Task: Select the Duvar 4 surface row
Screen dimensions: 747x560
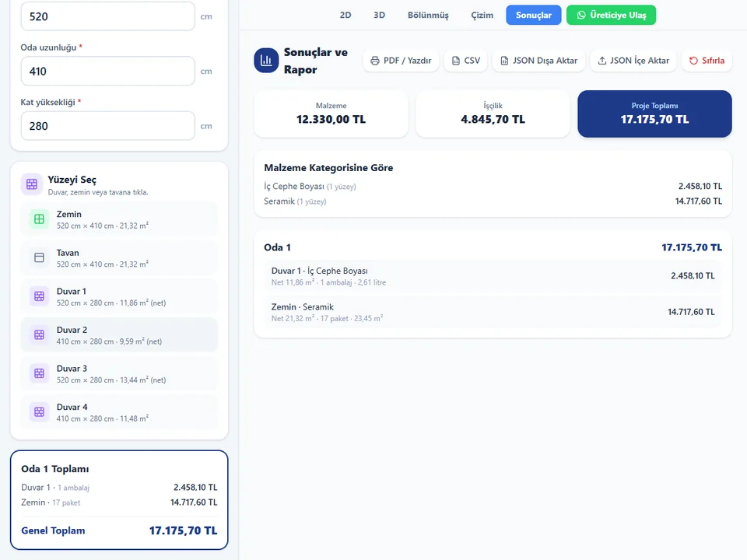Action: coord(119,412)
